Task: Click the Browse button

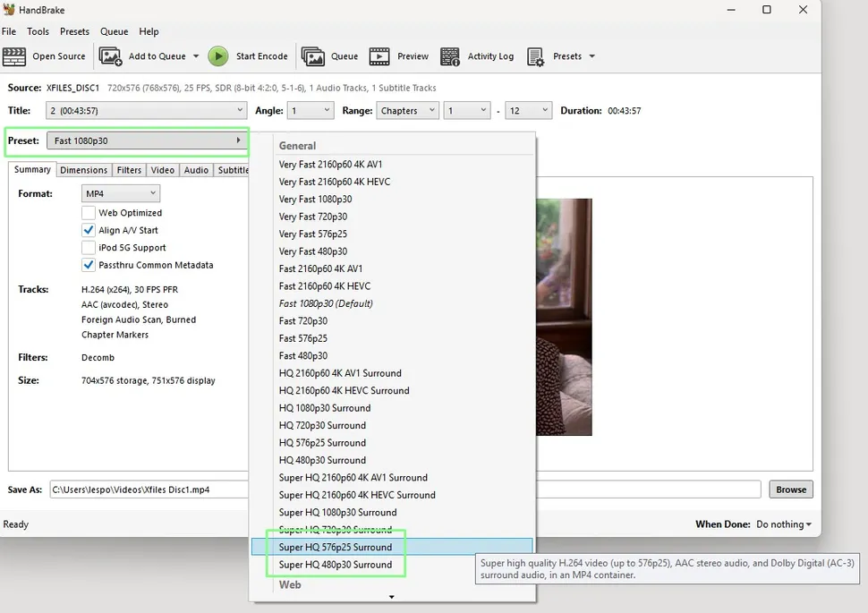Action: pyautogui.click(x=790, y=490)
